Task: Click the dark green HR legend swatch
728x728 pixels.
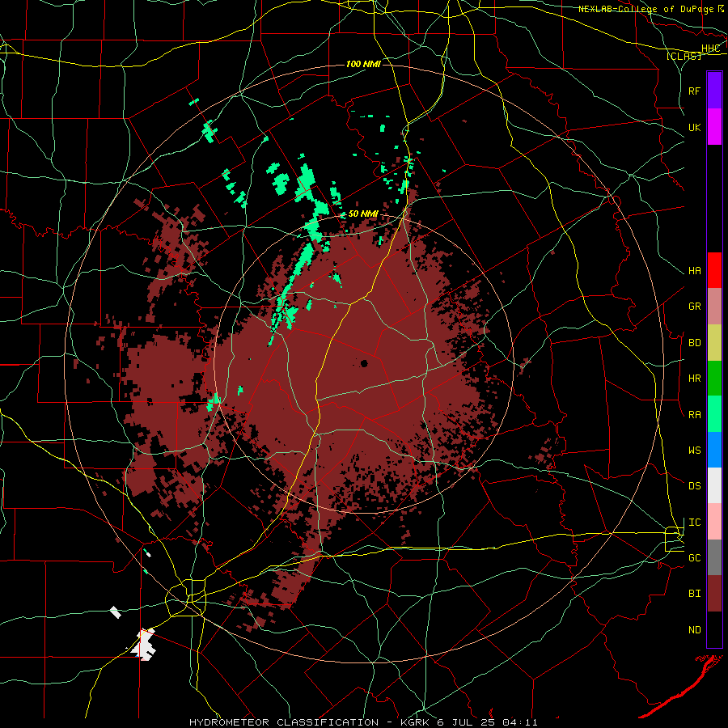Action: click(714, 378)
